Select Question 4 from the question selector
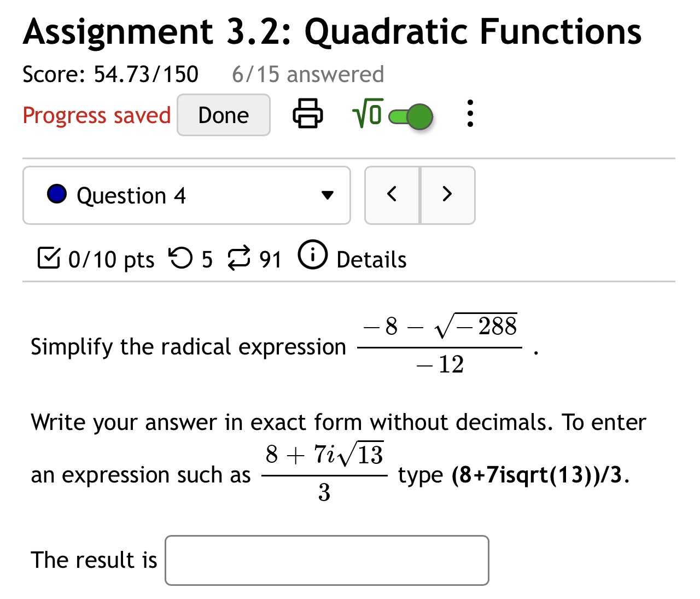 click(x=186, y=195)
